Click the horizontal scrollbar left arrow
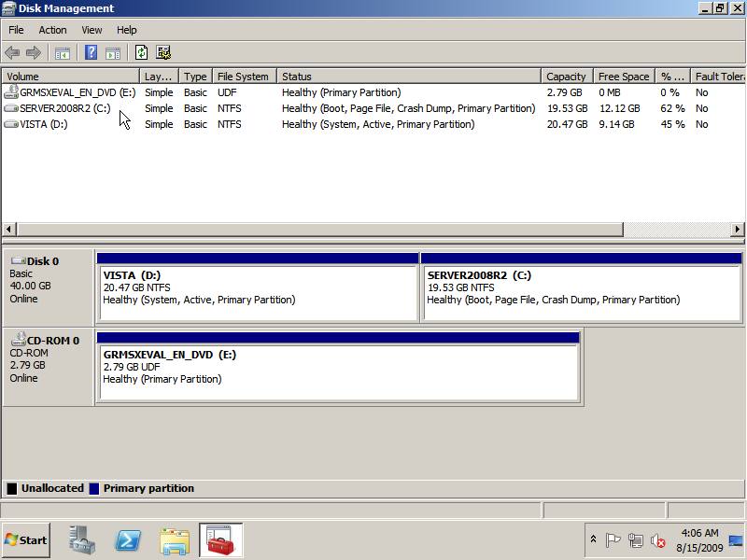The height and width of the screenshot is (560, 747). tap(8, 229)
